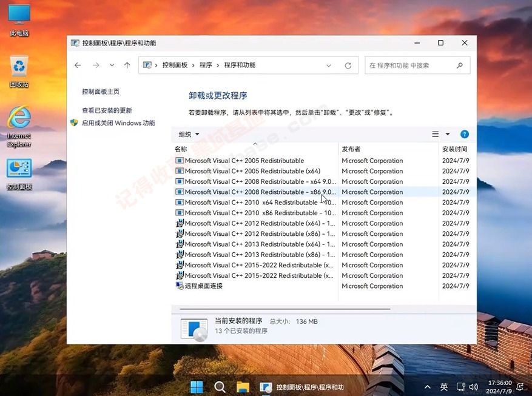Viewport: 532px width, 396px height.
Task: Open 查看已安装的更新 link
Action: point(107,110)
